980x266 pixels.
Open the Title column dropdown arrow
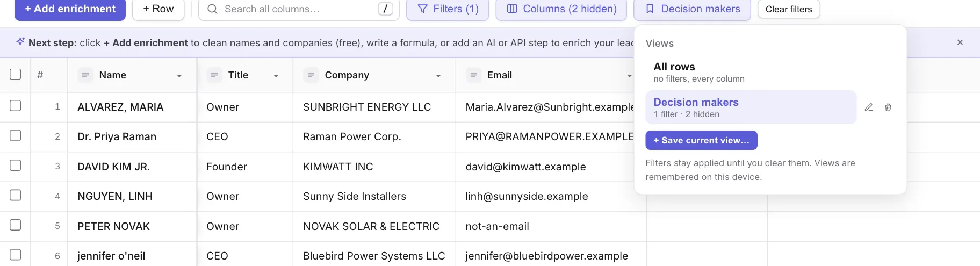click(276, 76)
